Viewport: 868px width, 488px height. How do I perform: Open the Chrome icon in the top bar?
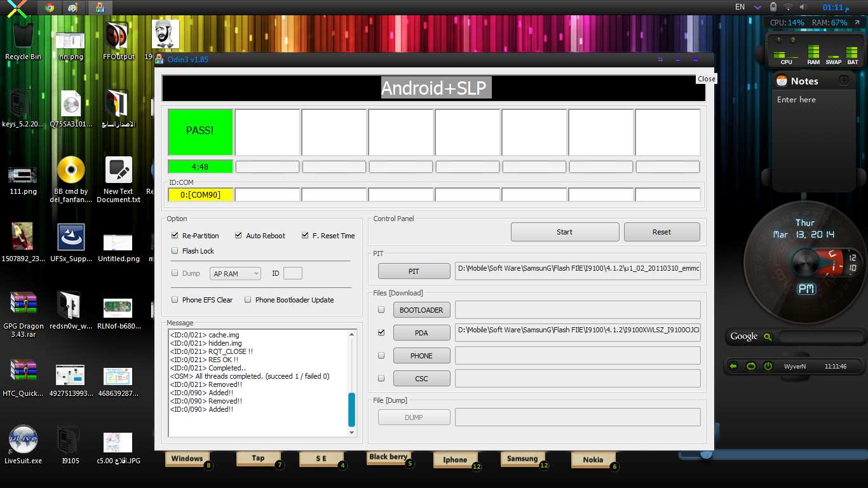50,8
